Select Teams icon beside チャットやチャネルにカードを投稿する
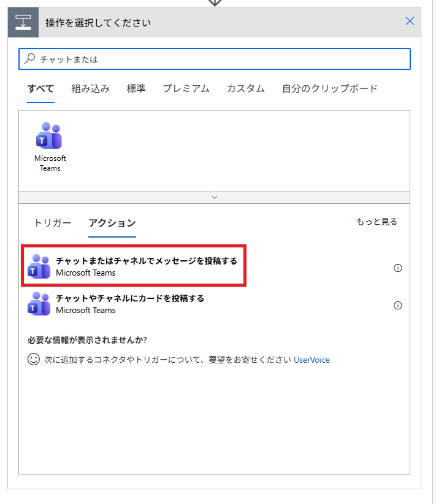The image size is (436, 504). coord(39,304)
